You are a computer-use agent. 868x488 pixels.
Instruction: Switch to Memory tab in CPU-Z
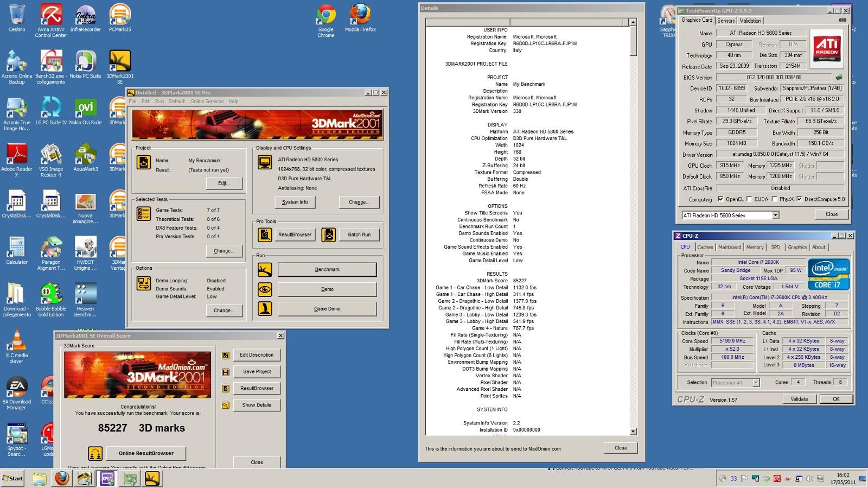755,247
